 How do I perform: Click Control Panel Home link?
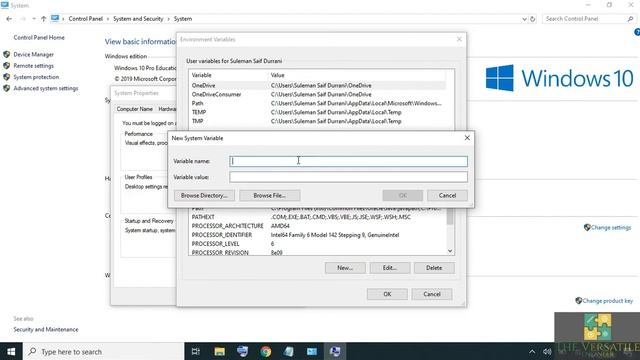coord(39,38)
